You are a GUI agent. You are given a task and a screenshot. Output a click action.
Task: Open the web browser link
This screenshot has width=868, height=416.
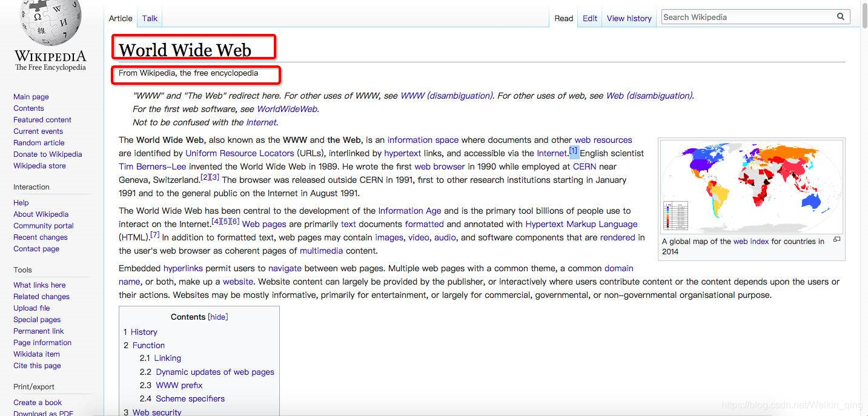click(x=440, y=167)
